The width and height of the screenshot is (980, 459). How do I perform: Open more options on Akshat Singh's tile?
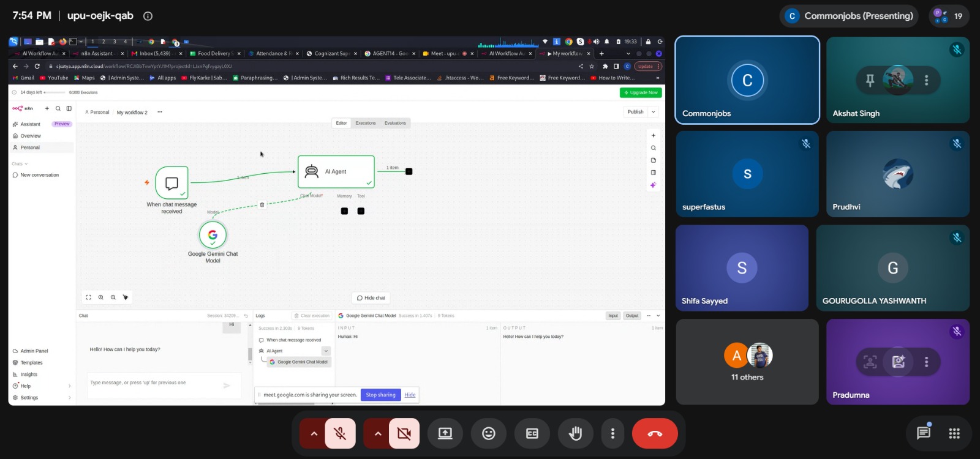[926, 80]
